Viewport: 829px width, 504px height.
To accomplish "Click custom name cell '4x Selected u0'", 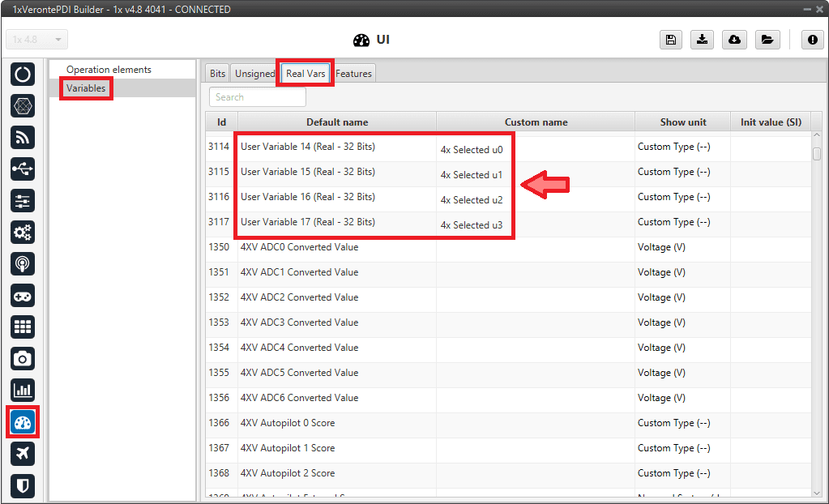I will [x=472, y=150].
